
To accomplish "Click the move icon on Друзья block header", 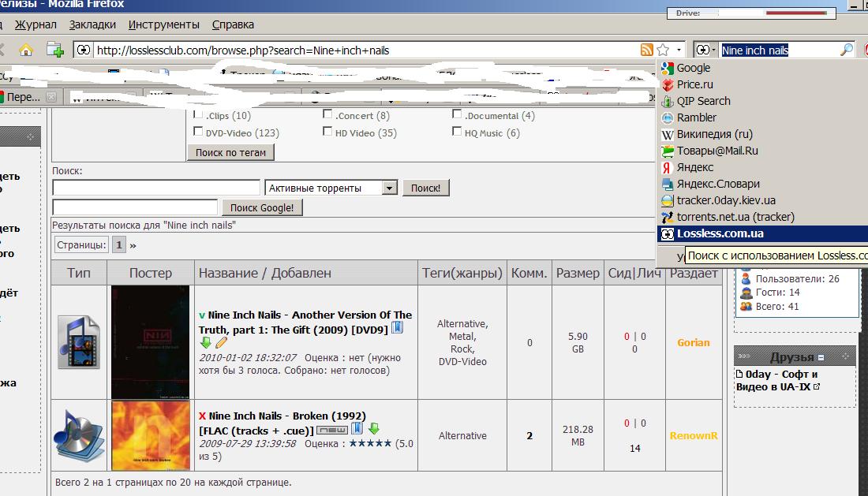I will pyautogui.click(x=845, y=356).
